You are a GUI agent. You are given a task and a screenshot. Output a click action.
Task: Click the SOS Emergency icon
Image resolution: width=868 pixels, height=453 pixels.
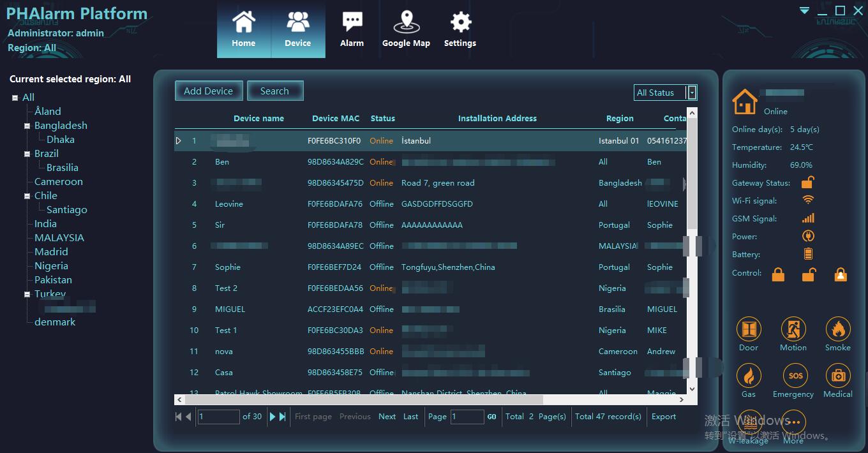pos(795,376)
